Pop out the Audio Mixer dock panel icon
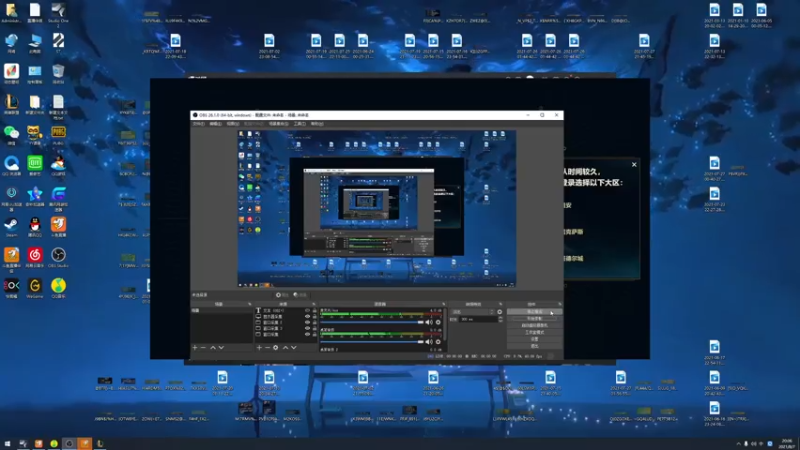800x450 pixels. click(x=443, y=304)
